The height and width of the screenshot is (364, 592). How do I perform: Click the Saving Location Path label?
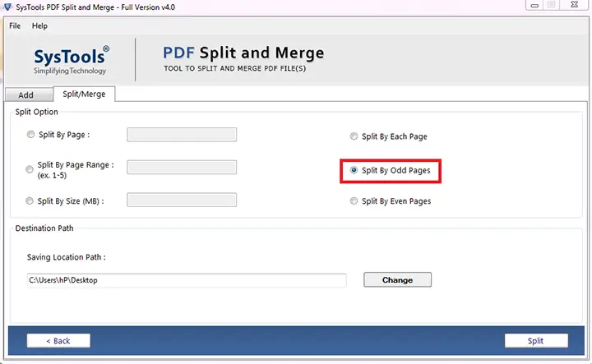click(x=67, y=257)
